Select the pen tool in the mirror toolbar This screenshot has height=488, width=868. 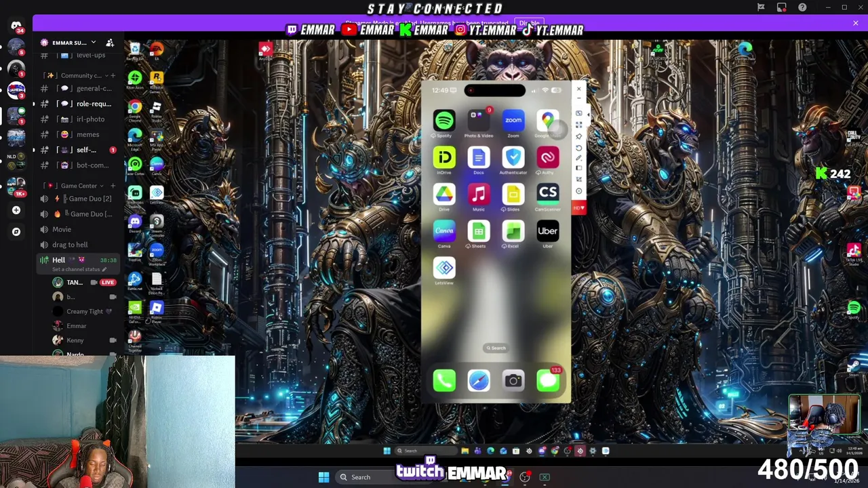[x=578, y=158]
